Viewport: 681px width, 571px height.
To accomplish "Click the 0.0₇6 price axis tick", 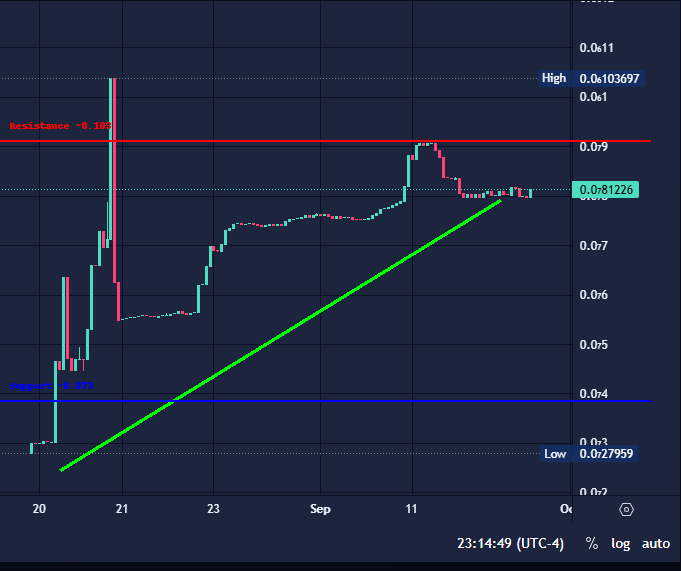I will tap(593, 295).
